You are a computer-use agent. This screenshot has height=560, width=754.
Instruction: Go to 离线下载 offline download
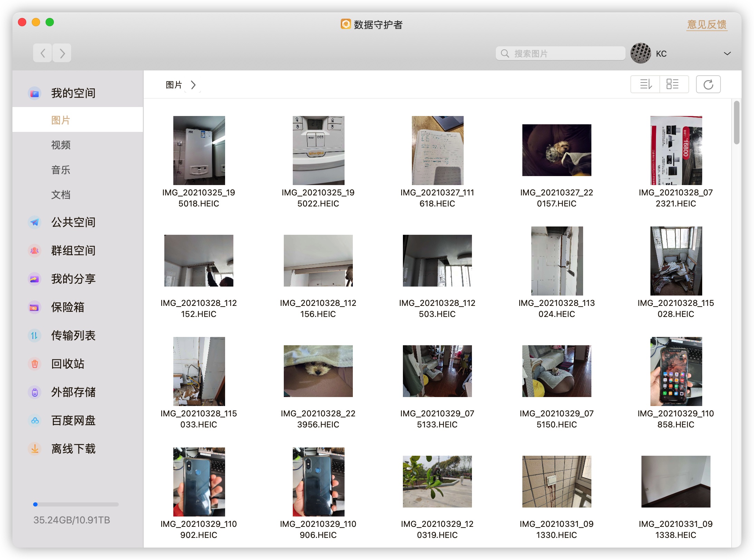pyautogui.click(x=73, y=448)
